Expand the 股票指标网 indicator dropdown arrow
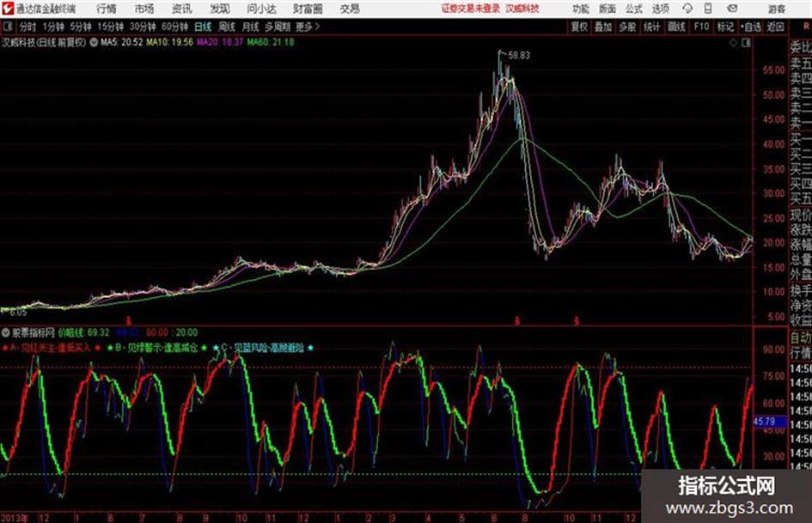Screen dimensions: 812x523 click(6, 332)
